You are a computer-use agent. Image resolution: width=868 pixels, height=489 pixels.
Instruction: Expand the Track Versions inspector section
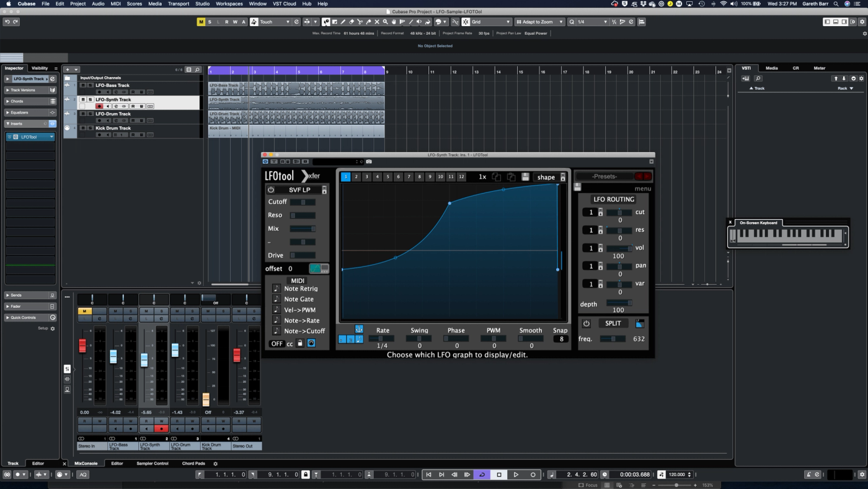[8, 90]
